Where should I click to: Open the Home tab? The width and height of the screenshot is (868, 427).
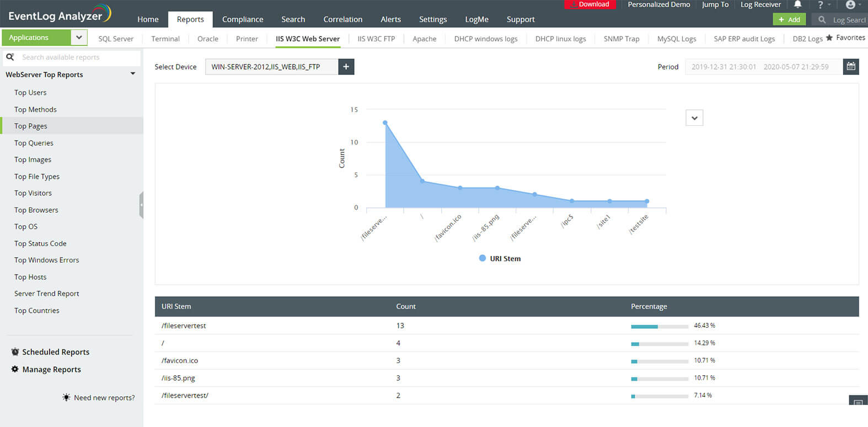click(x=148, y=19)
